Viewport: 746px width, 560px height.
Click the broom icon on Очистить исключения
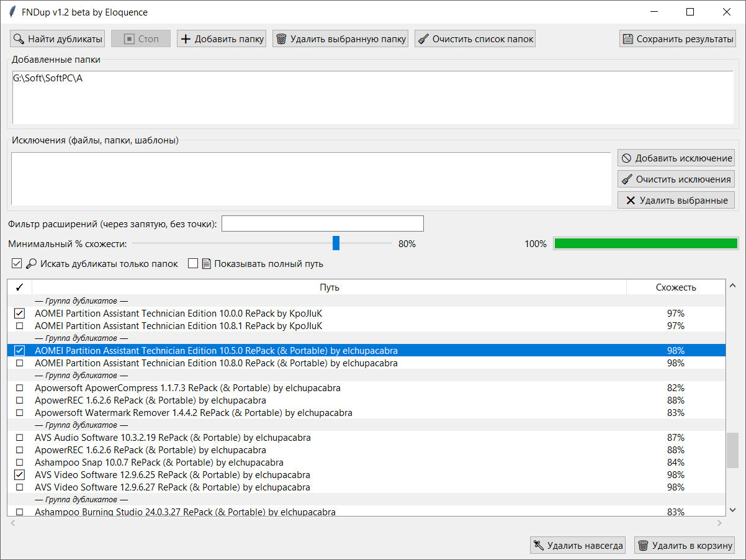point(627,179)
